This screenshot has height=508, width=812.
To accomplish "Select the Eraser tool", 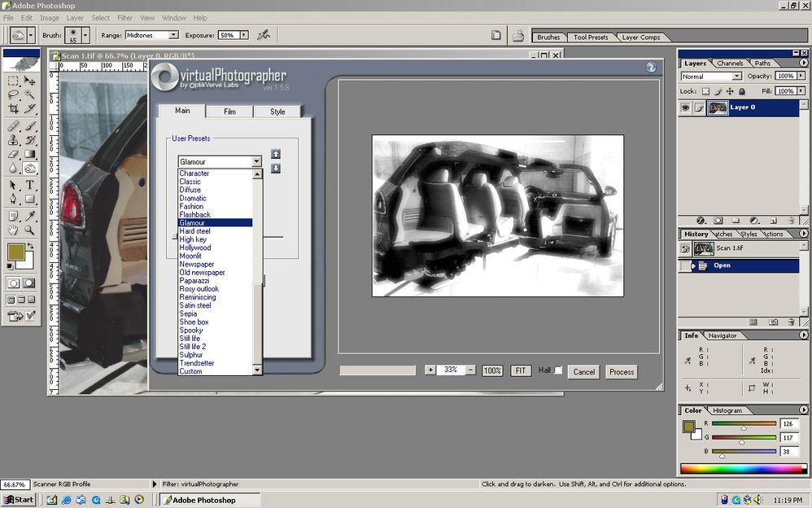I will 14,154.
